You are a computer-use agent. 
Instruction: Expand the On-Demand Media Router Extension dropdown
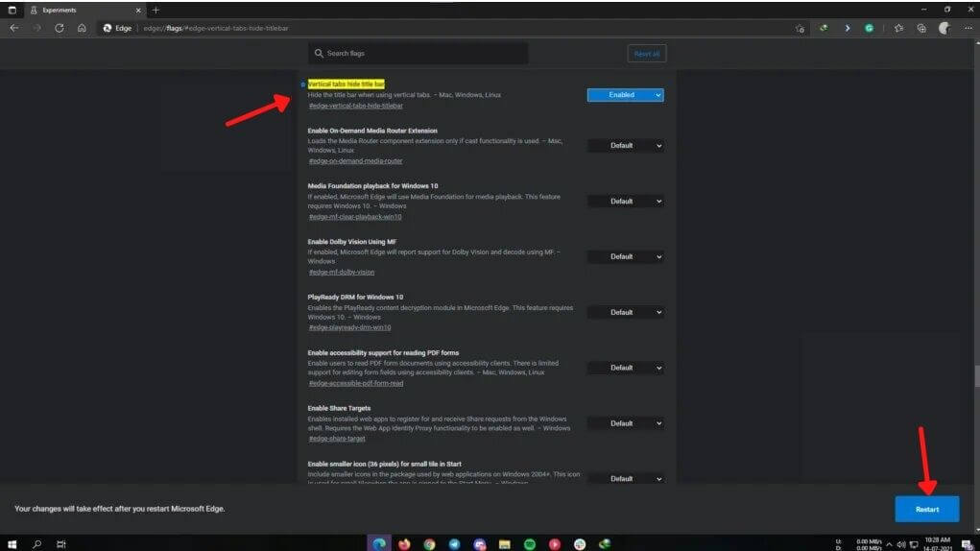click(625, 146)
